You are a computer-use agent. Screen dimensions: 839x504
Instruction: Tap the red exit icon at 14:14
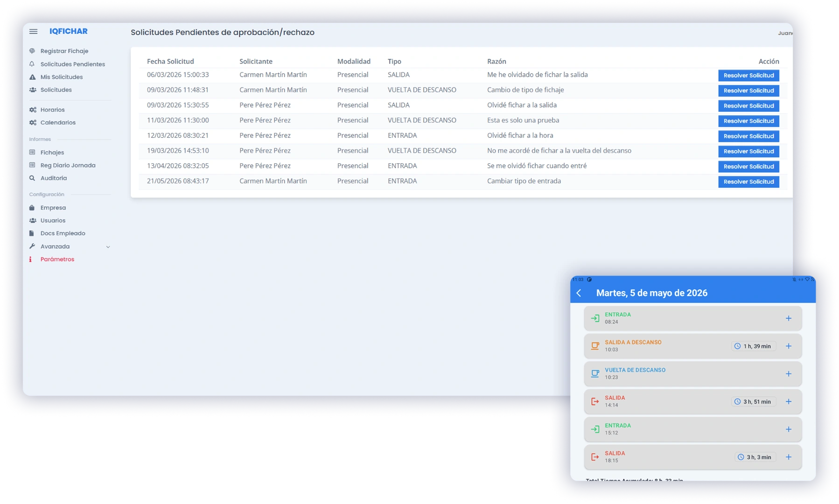pos(595,401)
